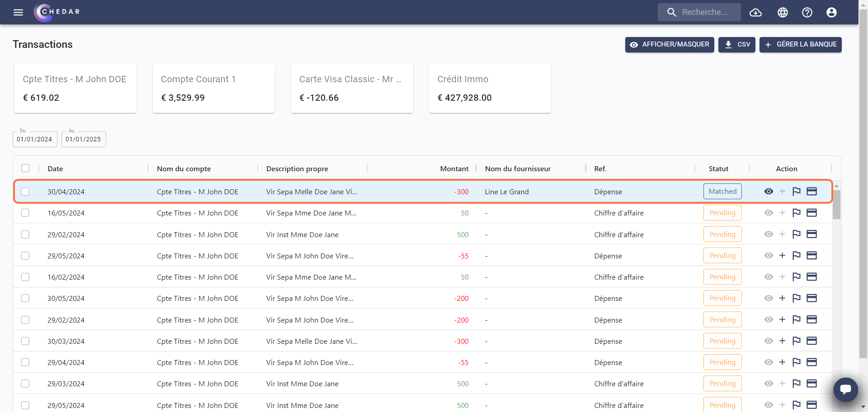
Task: Click plus icon on 30/03/2024 row
Action: click(x=782, y=341)
